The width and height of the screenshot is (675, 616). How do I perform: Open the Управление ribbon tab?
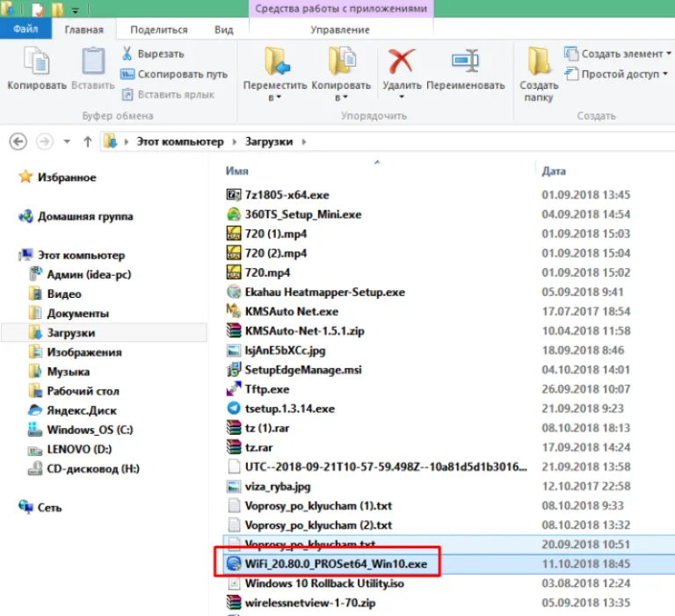tap(340, 30)
